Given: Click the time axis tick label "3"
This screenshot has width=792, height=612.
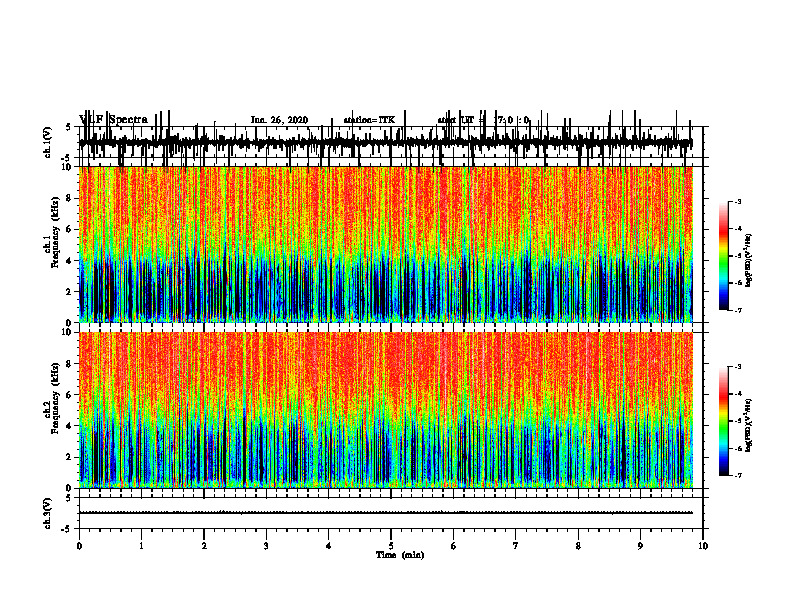Looking at the screenshot, I should 266,546.
